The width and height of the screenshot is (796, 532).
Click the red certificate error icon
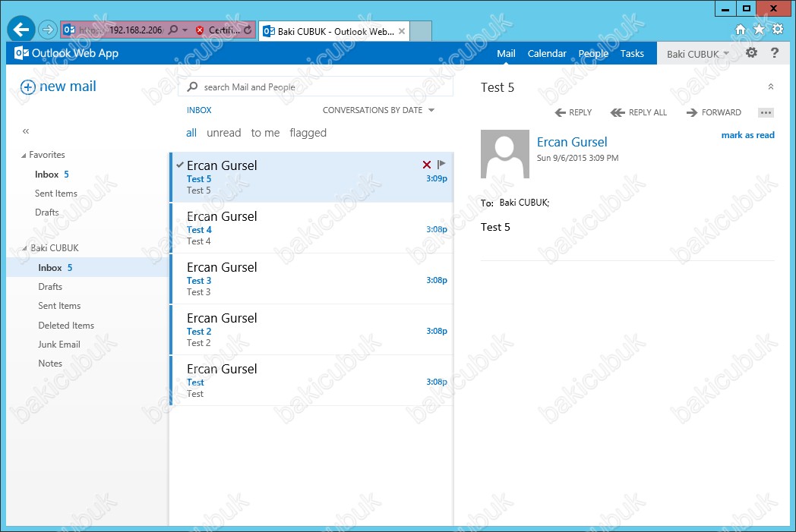pos(200,30)
